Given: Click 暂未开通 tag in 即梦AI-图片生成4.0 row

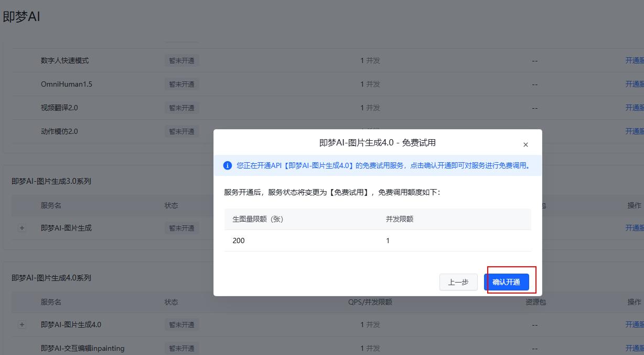Looking at the screenshot, I should coord(181,325).
